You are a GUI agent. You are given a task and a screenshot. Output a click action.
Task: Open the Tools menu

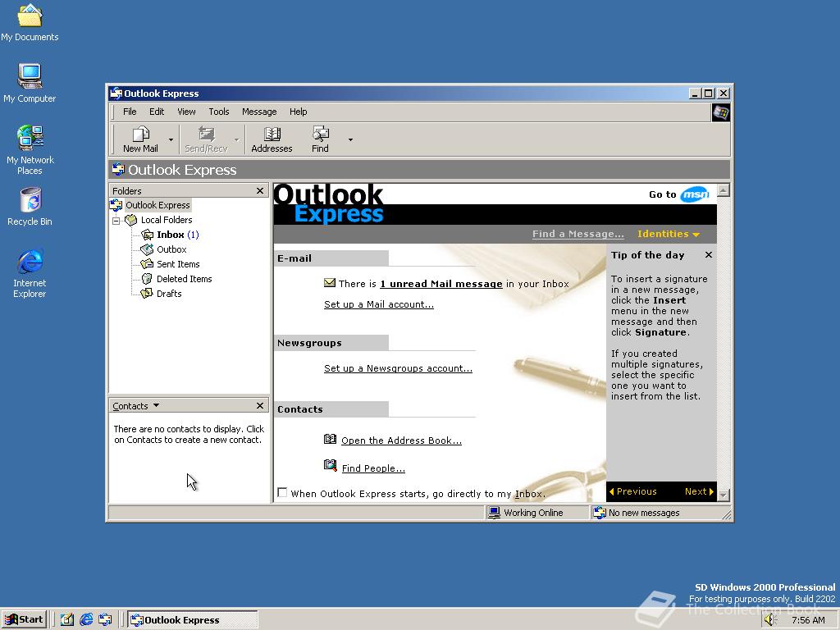pos(218,112)
